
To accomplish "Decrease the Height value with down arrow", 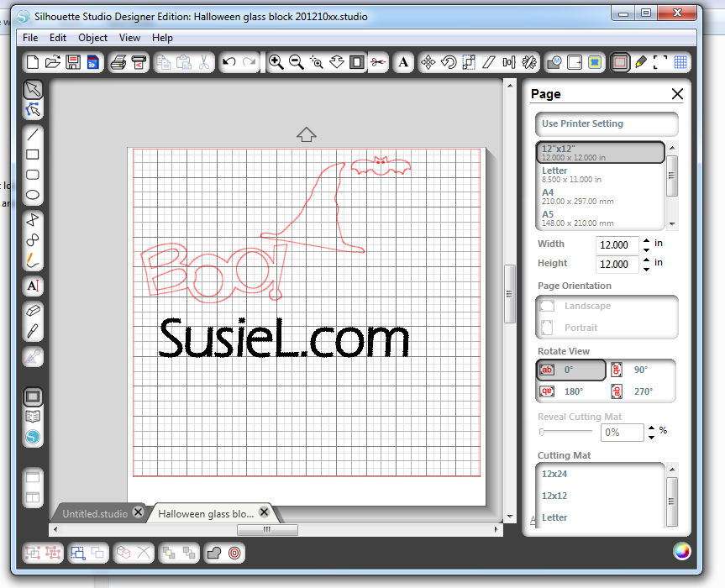I will click(x=645, y=269).
